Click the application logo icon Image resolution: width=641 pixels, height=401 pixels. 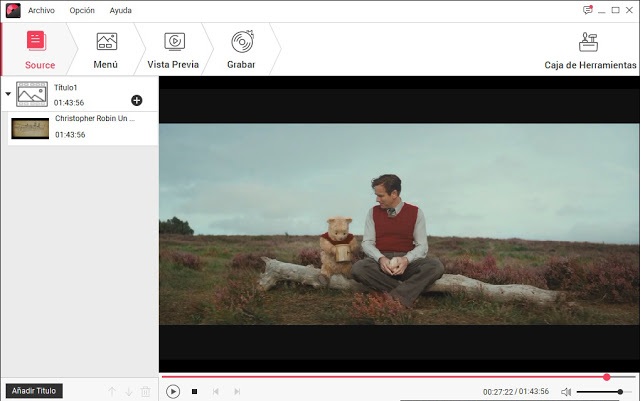click(x=13, y=11)
